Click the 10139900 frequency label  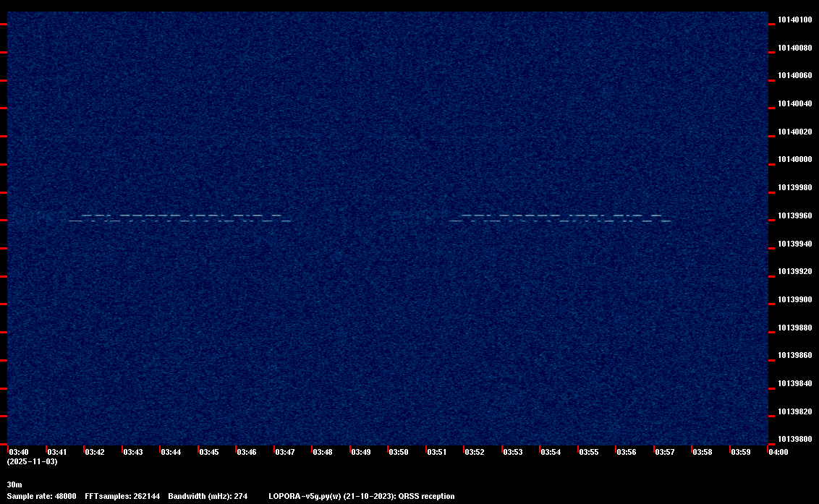click(x=795, y=300)
